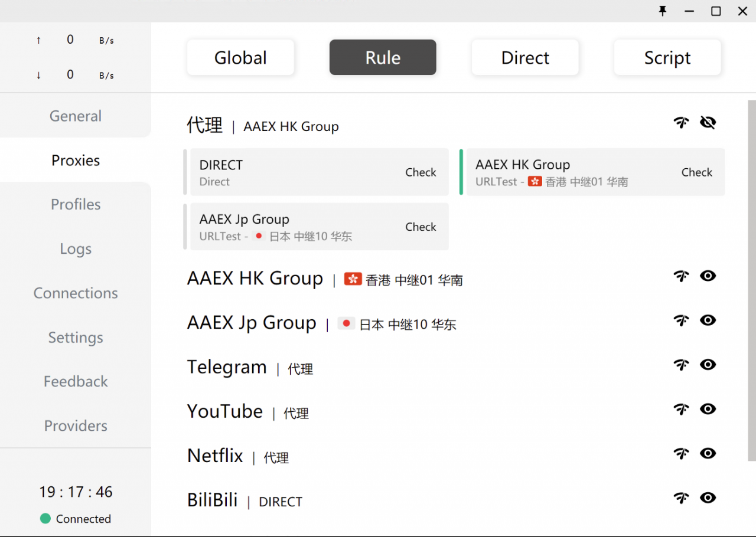Run latency test for 代理 group
Viewport: 756px width, 537px height.
coord(682,123)
